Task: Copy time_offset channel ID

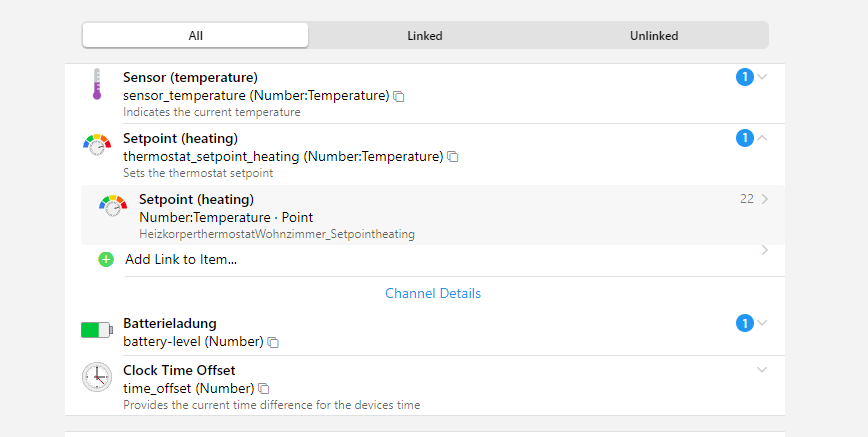Action: (x=264, y=388)
